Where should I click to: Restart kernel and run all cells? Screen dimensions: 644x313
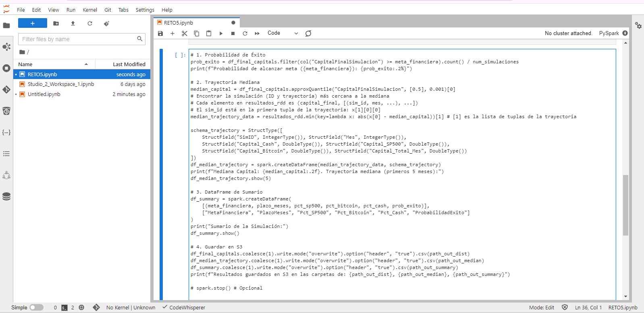point(257,33)
